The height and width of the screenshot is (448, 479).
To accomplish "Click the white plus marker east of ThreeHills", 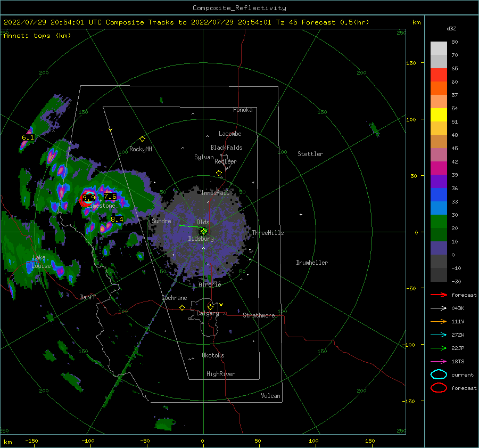I will (301, 214).
